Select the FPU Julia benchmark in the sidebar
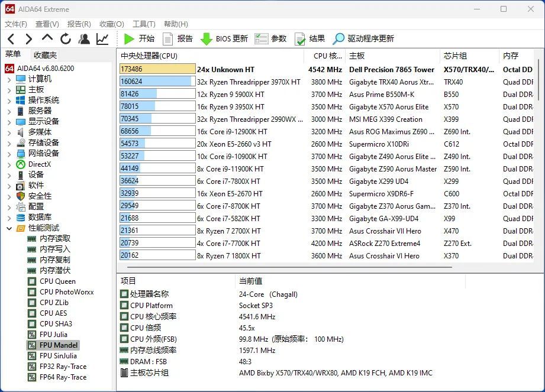The width and height of the screenshot is (545, 392). (54, 334)
